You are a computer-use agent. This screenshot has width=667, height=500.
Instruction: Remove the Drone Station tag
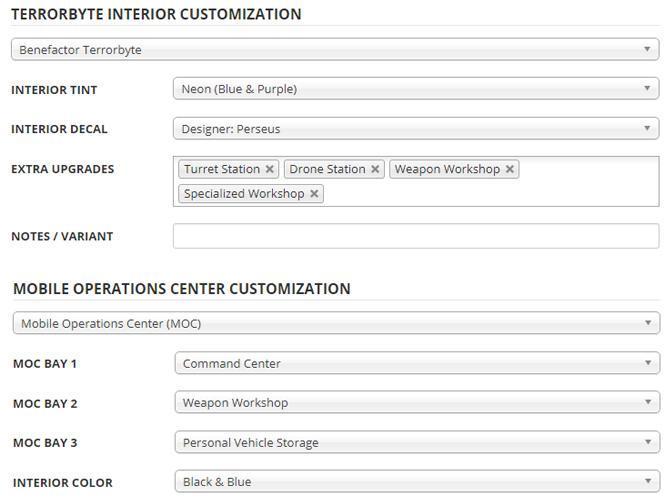pos(375,169)
